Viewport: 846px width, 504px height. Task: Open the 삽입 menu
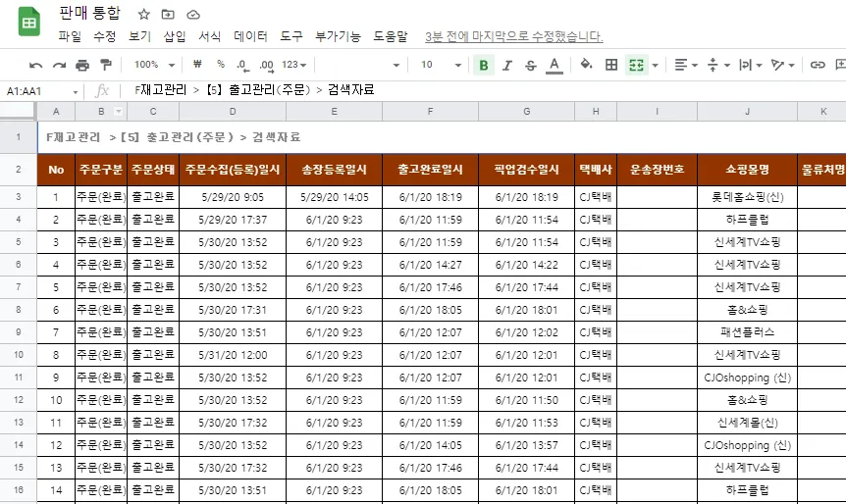coord(175,36)
